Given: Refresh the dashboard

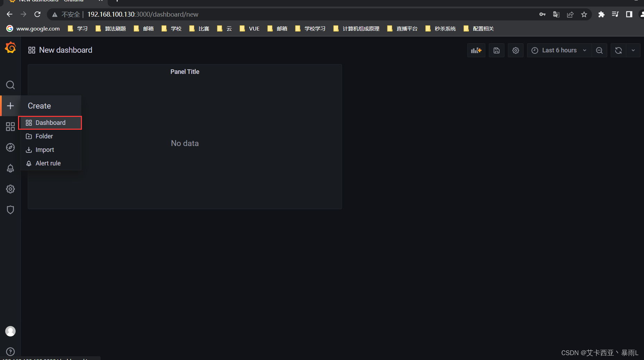Looking at the screenshot, I should (x=618, y=50).
